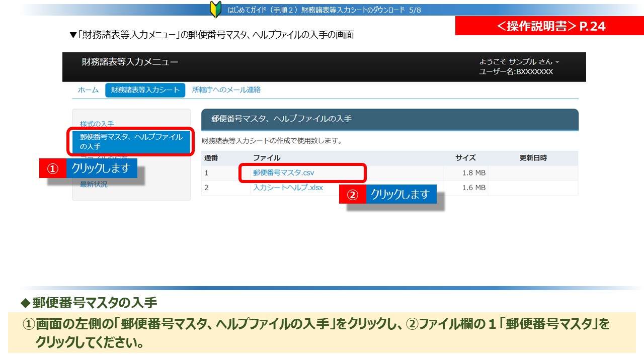The height and width of the screenshot is (362, 644).
Task: Click the blue クリックします callout beside badge 2
Action: pos(400,194)
